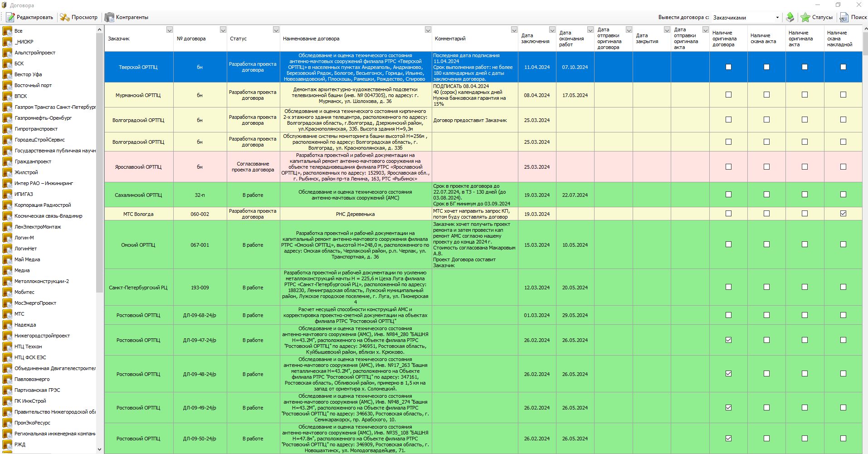Screen dimensions: 868x454
Task: Click the МТС folder icon
Action: pyautogui.click(x=7, y=314)
